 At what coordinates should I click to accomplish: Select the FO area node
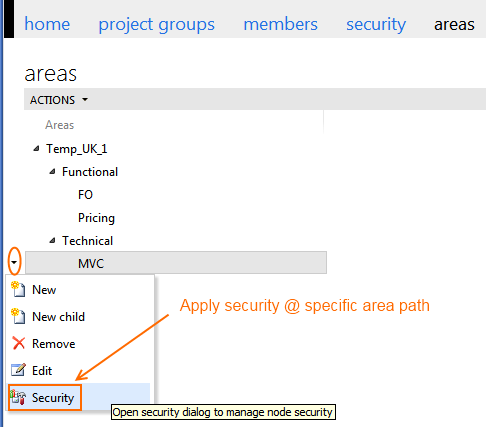point(85,194)
